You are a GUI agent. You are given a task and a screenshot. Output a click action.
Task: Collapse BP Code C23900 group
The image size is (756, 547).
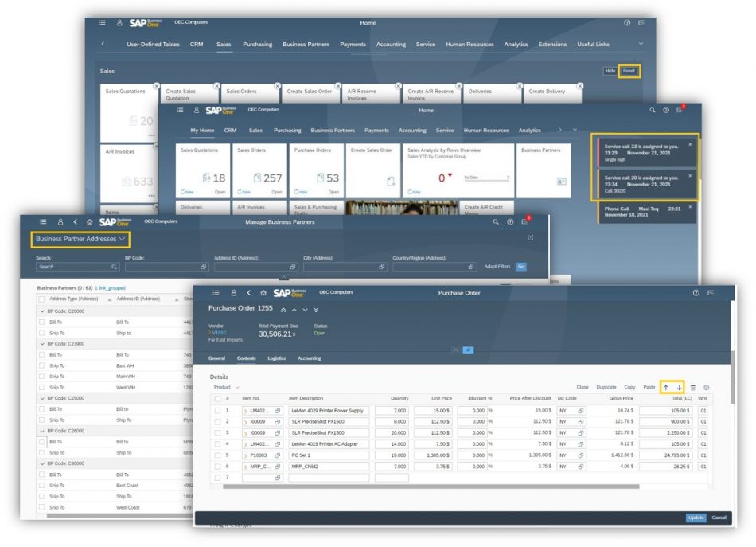(x=42, y=344)
